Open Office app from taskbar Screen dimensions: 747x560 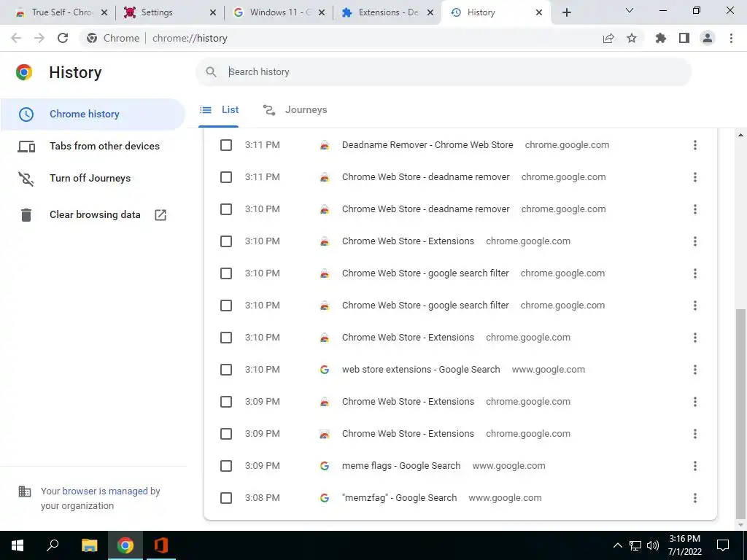(161, 545)
